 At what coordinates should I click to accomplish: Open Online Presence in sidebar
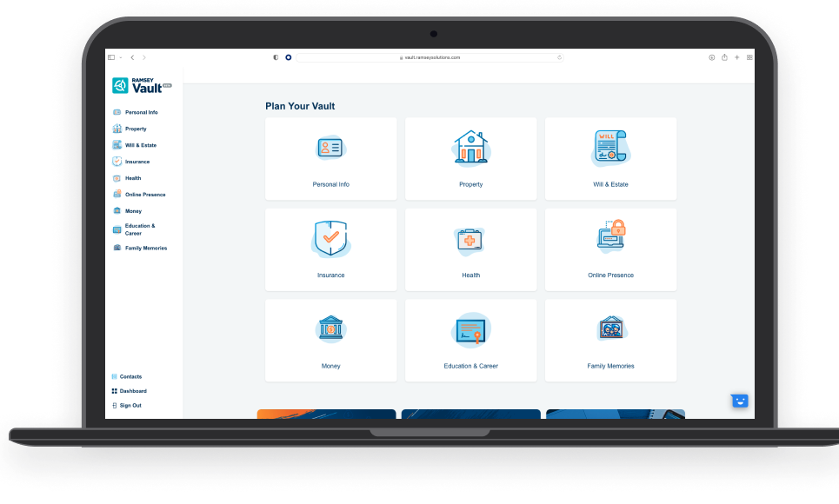(139, 195)
